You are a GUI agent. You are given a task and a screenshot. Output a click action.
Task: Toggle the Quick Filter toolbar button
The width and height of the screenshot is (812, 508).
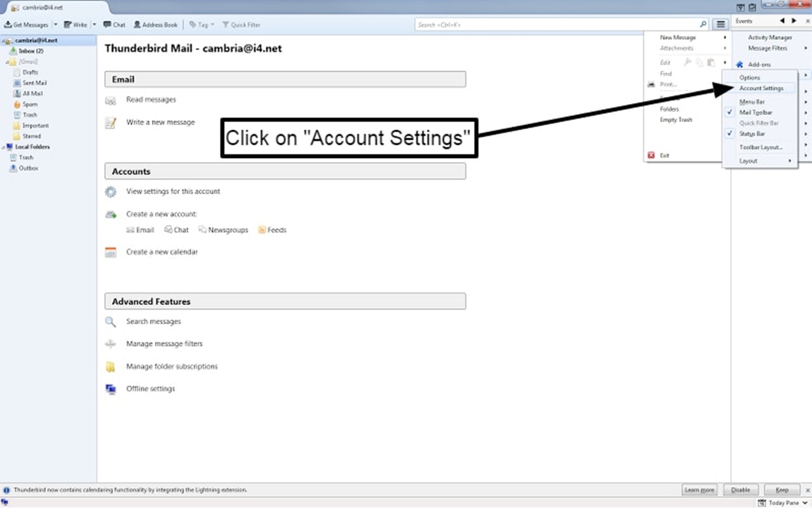pyautogui.click(x=241, y=25)
